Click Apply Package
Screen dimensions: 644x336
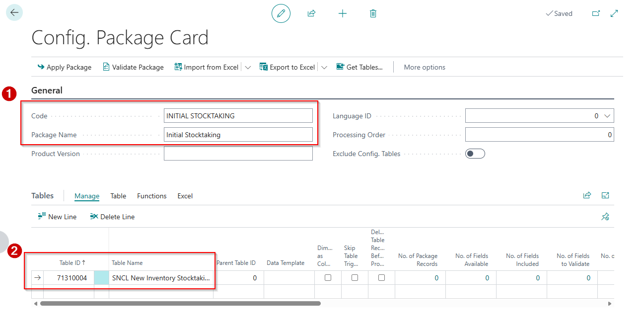65,67
